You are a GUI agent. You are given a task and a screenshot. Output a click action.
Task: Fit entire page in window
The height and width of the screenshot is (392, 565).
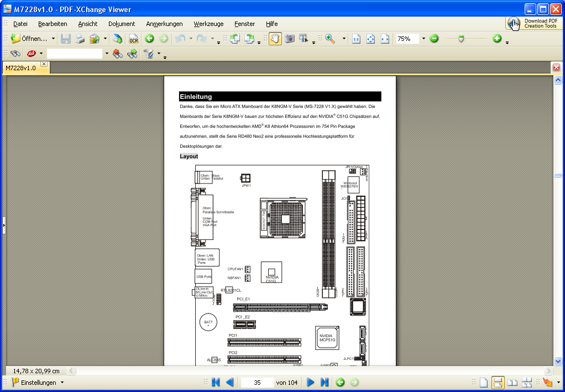(x=370, y=39)
